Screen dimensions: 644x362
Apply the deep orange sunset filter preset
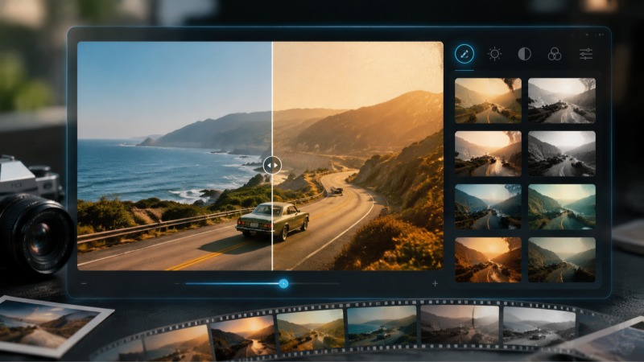(488, 260)
